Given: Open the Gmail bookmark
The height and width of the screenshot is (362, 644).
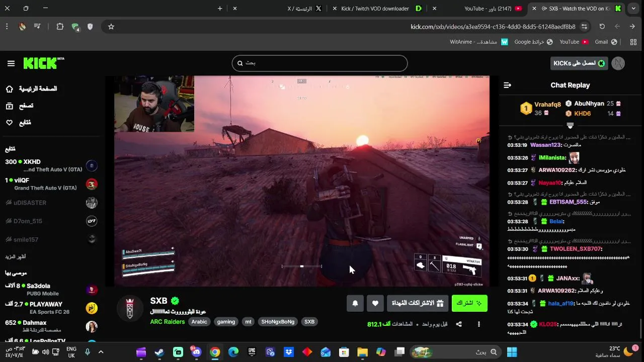Looking at the screenshot, I should tap(606, 42).
